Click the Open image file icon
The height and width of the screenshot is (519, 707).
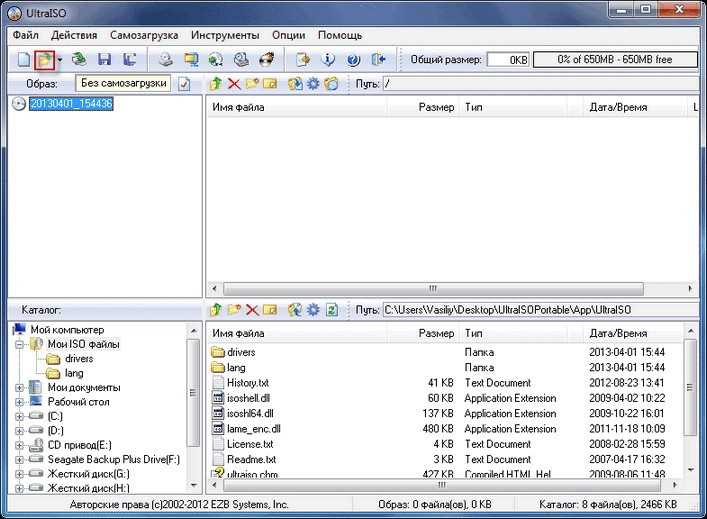click(45, 60)
